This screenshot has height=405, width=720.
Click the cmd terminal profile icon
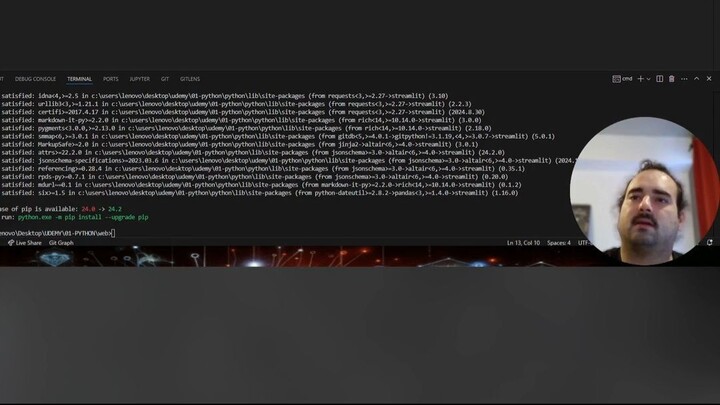622,79
